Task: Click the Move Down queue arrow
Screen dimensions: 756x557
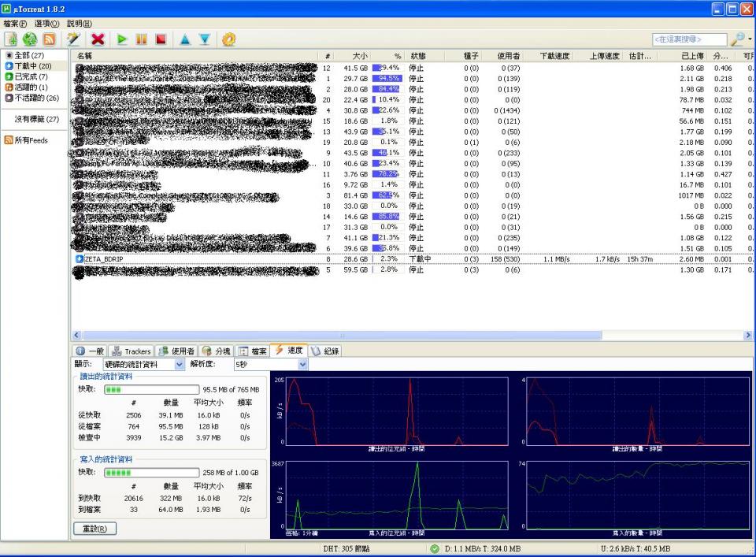Action: tap(204, 39)
